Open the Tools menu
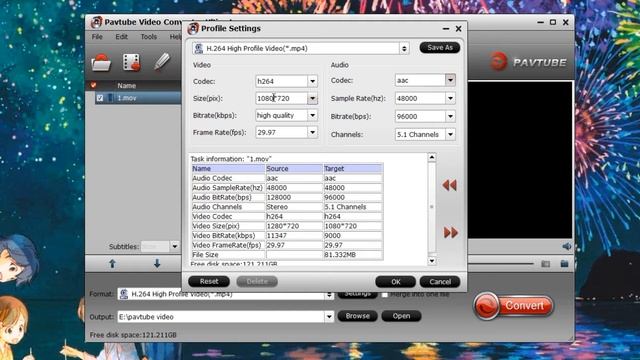 pyautogui.click(x=149, y=37)
